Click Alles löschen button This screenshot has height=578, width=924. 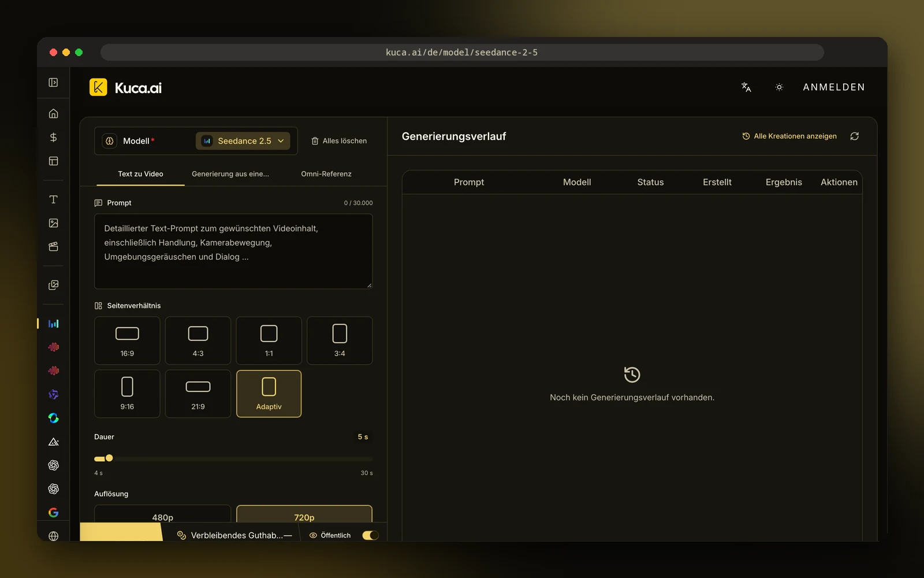[x=339, y=141]
